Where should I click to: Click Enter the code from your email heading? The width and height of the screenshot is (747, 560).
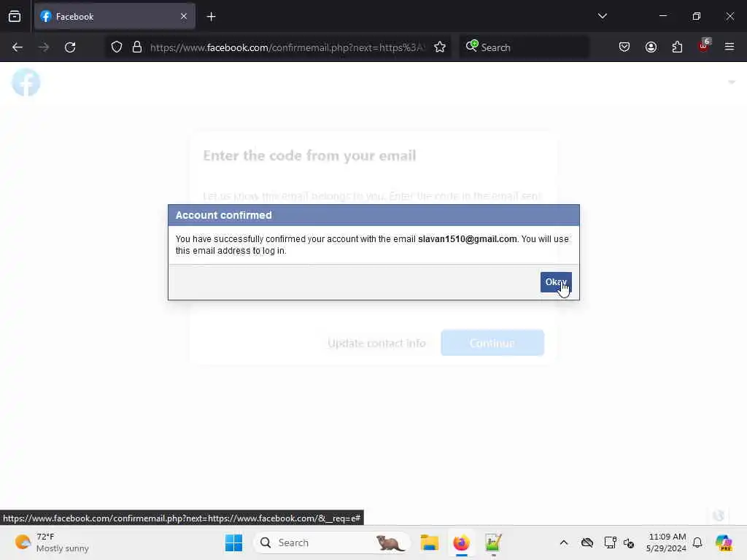[x=309, y=156]
